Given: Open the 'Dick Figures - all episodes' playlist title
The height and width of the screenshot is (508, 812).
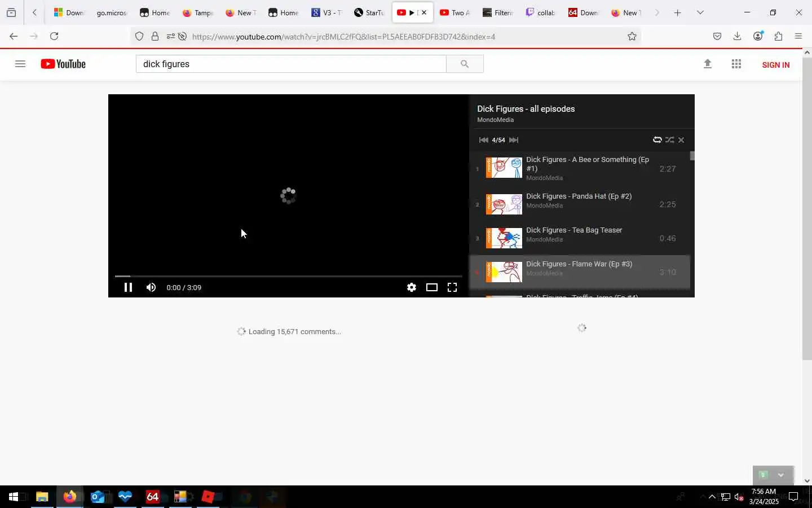Looking at the screenshot, I should click(526, 109).
